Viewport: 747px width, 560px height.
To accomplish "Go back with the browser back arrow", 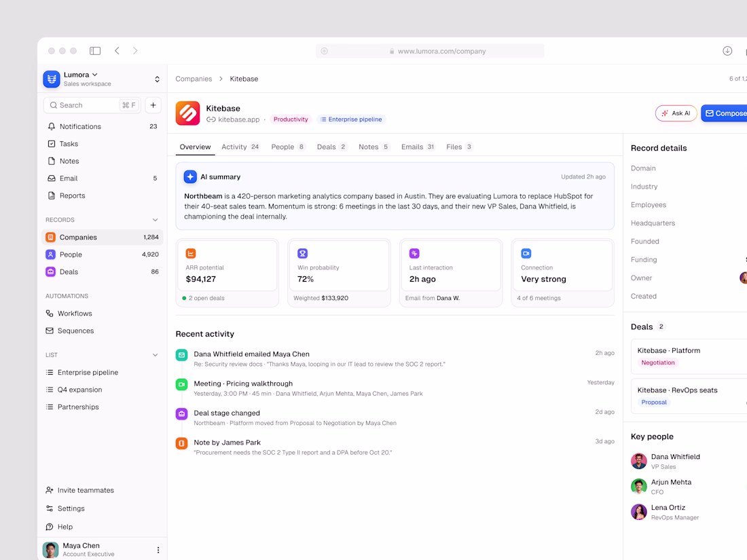I will 117,51.
